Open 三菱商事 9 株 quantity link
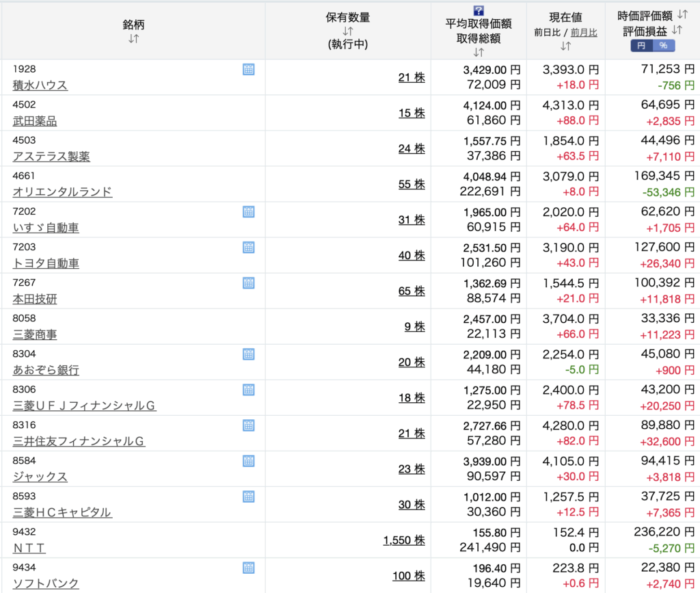This screenshot has height=593, width=700. (x=414, y=327)
